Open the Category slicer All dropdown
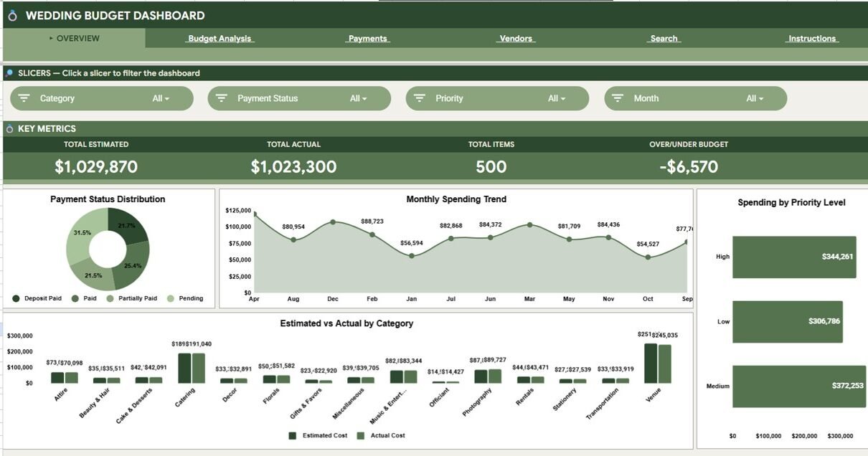The height and width of the screenshot is (456, 868). click(x=161, y=98)
